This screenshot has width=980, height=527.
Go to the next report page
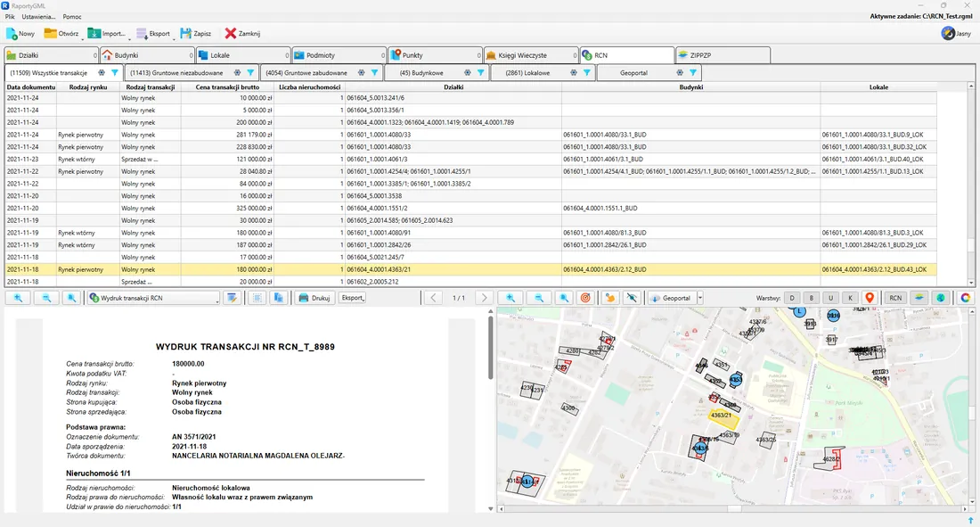coord(484,298)
